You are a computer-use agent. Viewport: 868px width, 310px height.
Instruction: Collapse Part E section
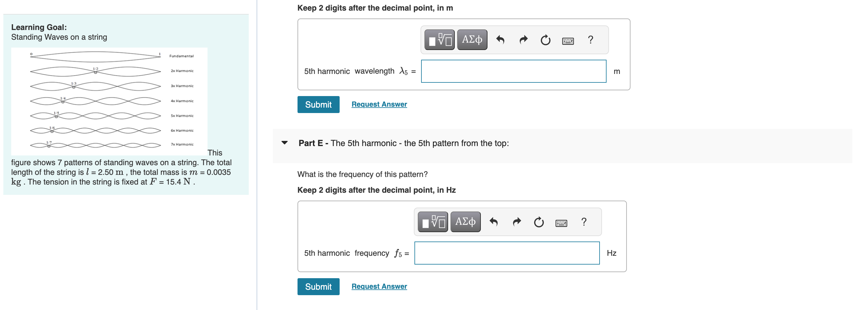coord(284,142)
